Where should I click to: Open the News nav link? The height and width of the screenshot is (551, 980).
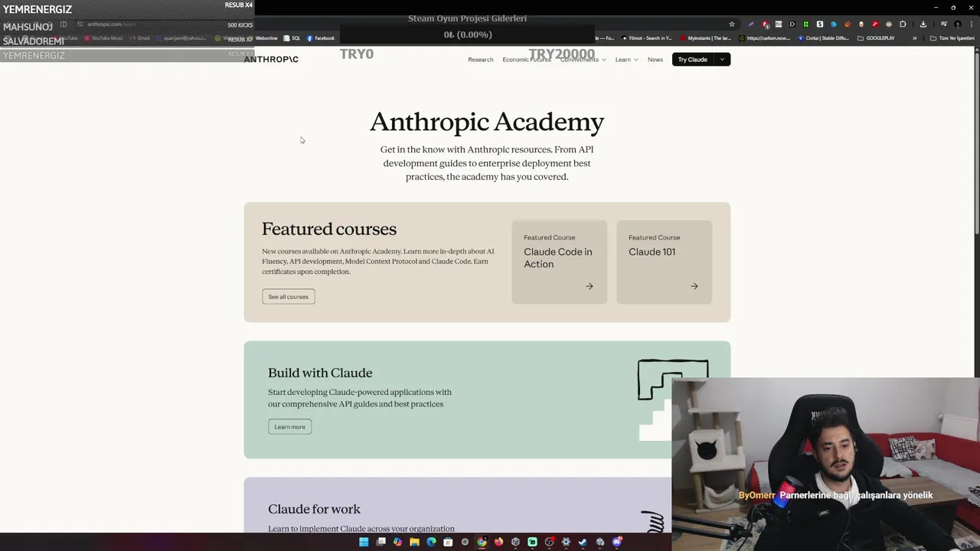(655, 60)
